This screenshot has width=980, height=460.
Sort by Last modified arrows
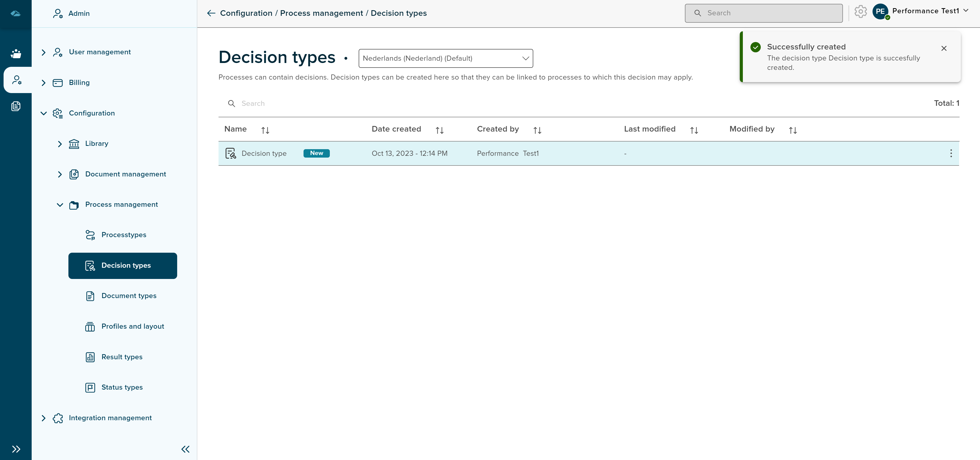[694, 130]
